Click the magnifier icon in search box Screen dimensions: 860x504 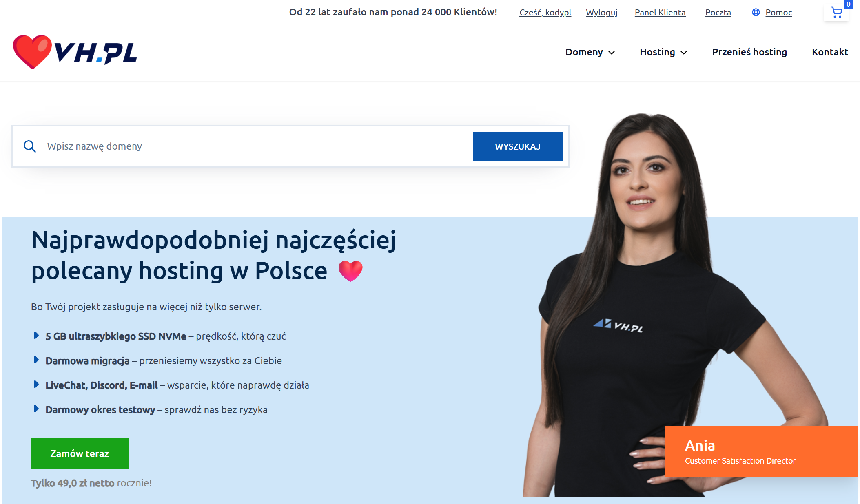30,146
